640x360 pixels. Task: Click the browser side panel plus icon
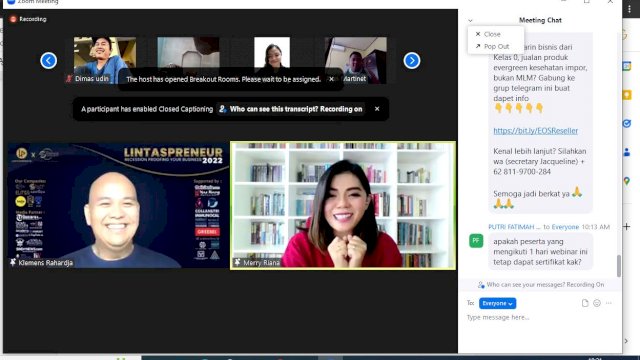[627, 227]
